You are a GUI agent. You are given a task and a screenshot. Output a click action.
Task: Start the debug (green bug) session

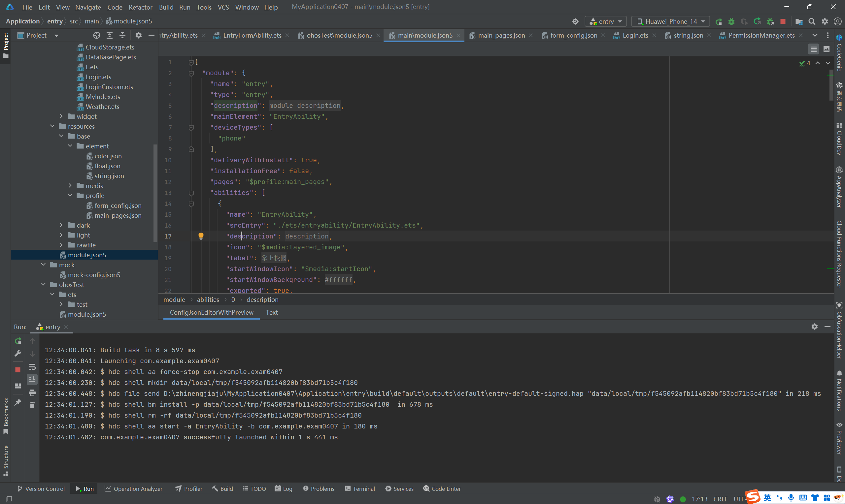[731, 22]
